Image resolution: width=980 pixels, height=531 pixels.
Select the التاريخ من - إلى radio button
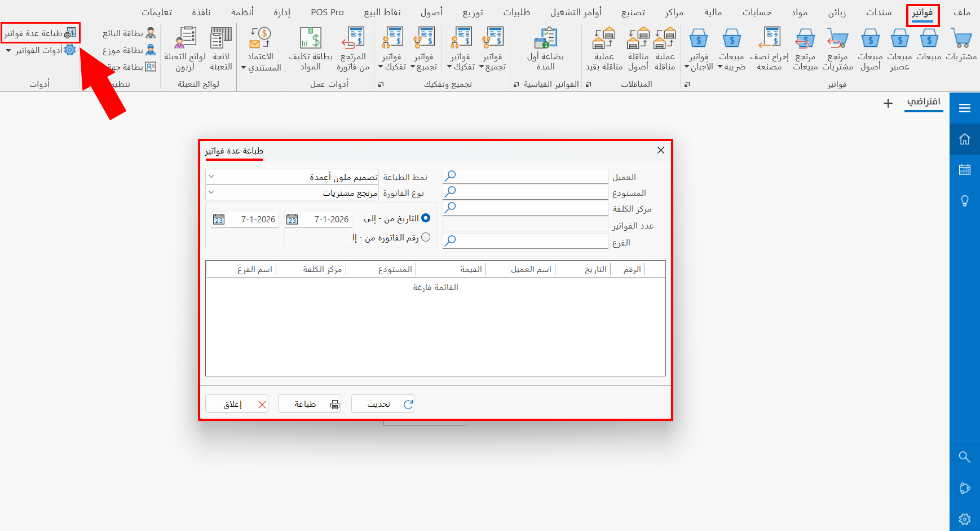(427, 218)
